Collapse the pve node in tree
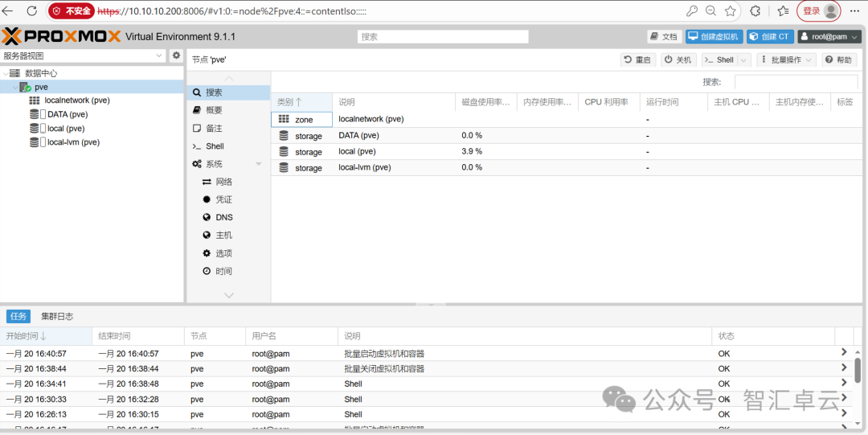Screen dimensions: 868x435 tap(14, 87)
